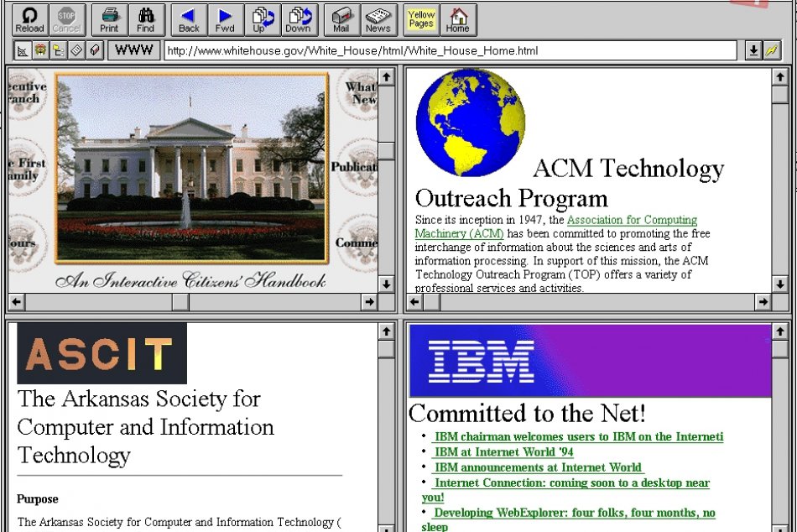Click scroll-up arrow in ACM pane
This screenshot has width=797, height=532.
pyautogui.click(x=780, y=77)
